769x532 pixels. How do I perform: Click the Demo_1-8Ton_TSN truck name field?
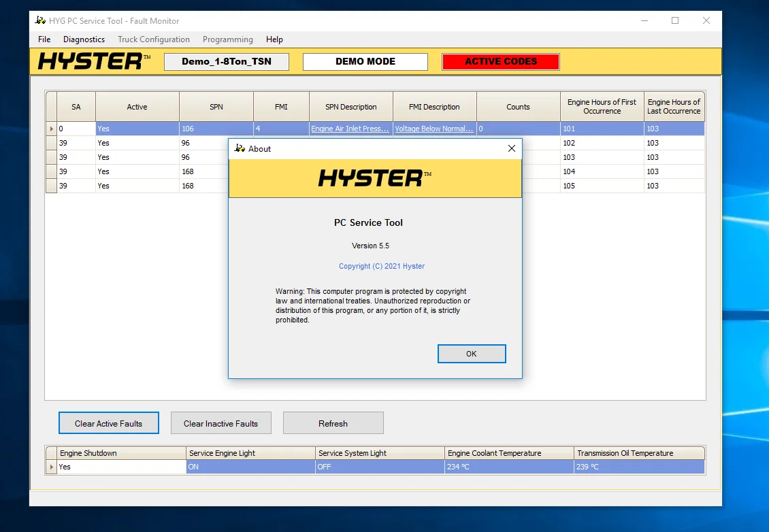[227, 62]
